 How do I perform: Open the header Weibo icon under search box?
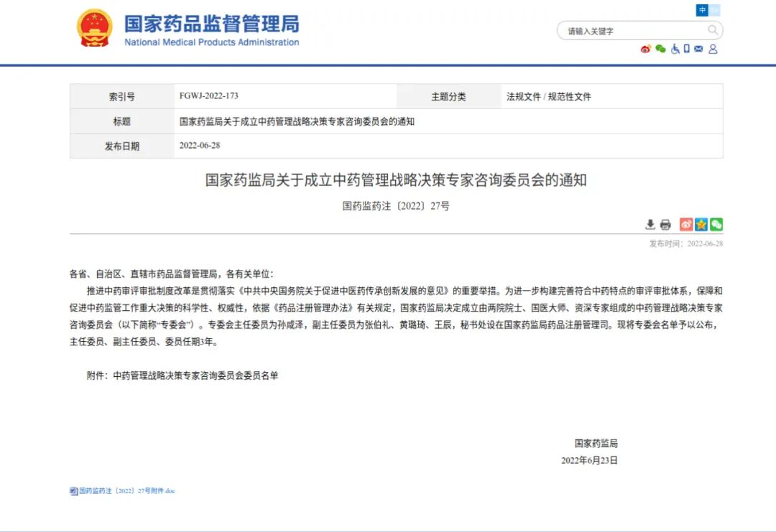coord(645,49)
